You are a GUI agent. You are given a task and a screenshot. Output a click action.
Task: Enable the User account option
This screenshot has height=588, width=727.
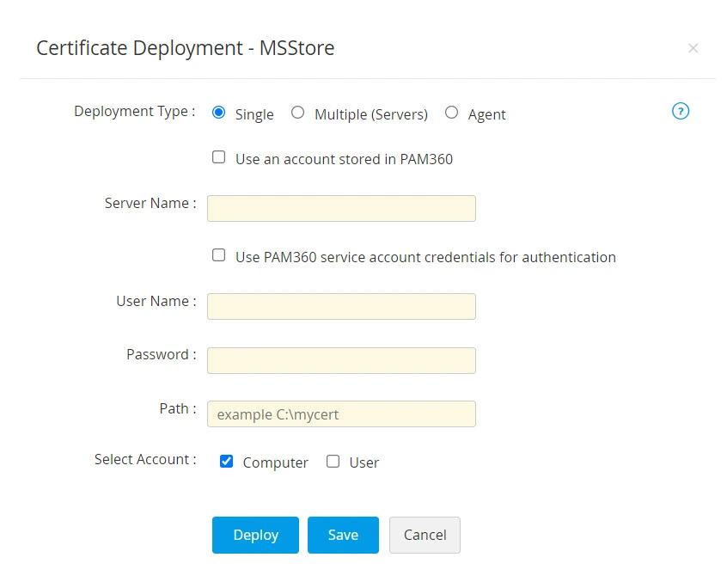[333, 461]
